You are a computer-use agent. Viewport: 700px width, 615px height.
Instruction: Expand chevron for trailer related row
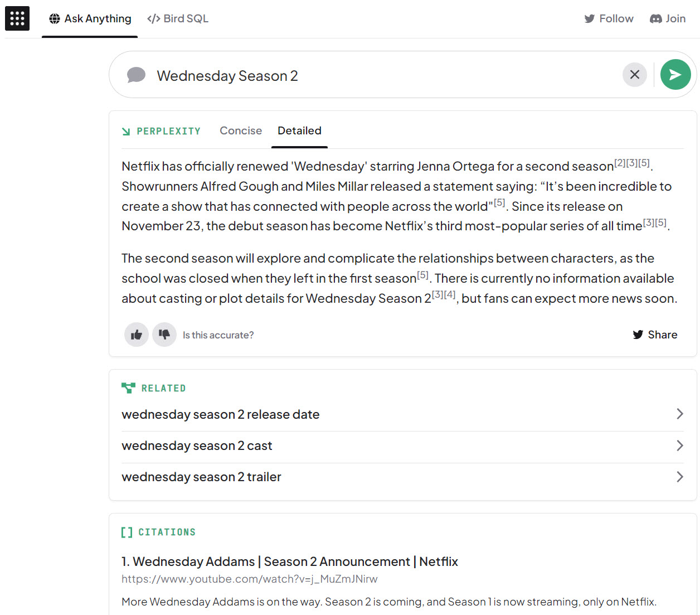click(679, 476)
